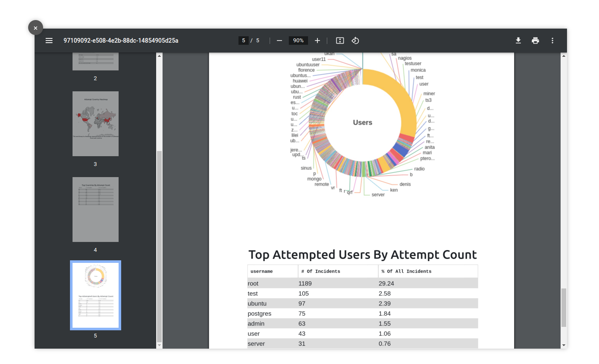Click the 'miner' chart label
Screen dimensions: 599x364
click(x=429, y=93)
